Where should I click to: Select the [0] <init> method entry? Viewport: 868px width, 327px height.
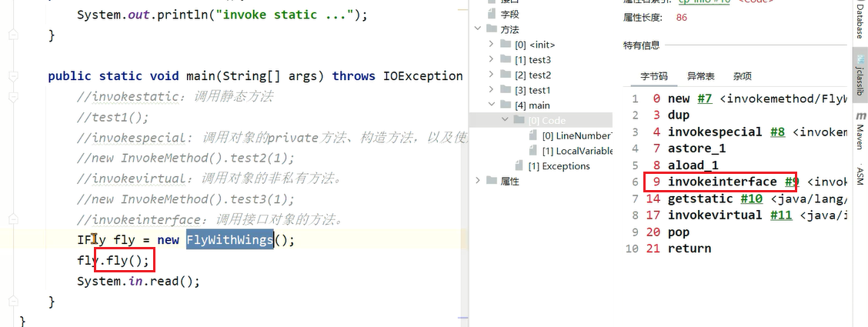535,45
